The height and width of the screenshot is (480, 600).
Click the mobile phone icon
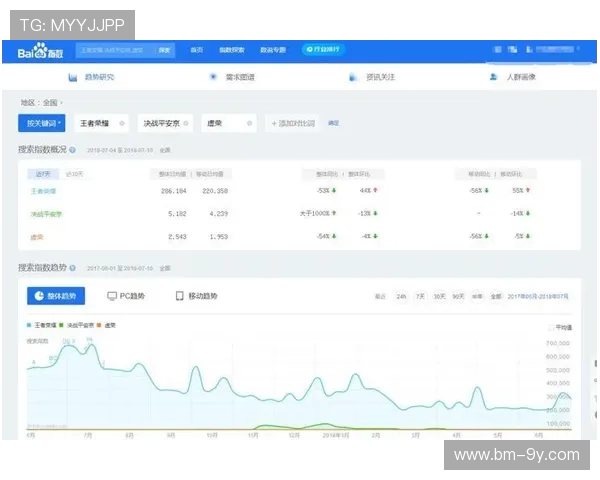click(x=179, y=296)
